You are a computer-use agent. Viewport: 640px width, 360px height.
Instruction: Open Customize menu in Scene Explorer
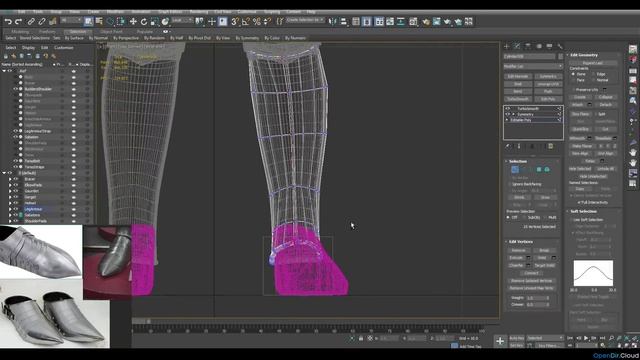pos(64,48)
